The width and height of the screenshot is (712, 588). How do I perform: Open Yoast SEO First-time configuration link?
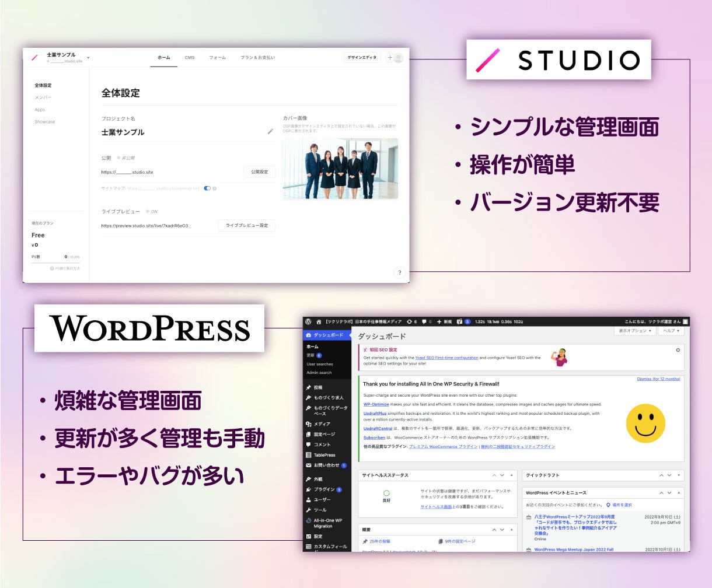click(x=446, y=358)
